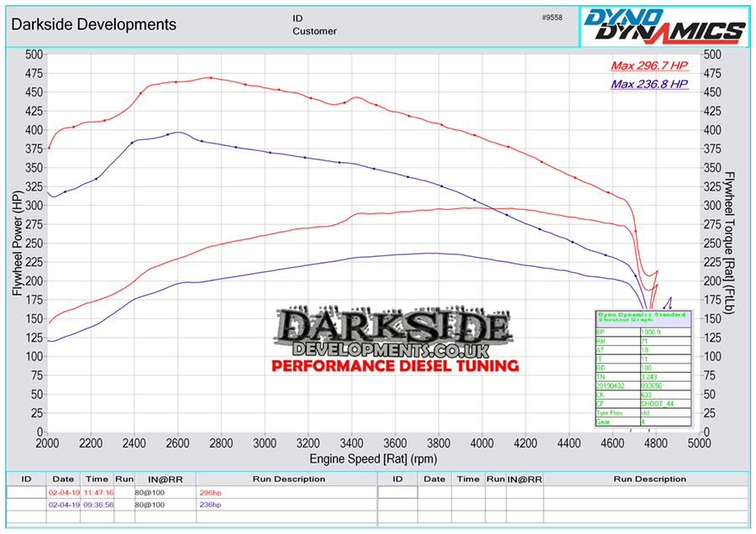Image resolution: width=756 pixels, height=534 pixels.
Task: Click the 'BP' row label in info box
Action: point(601,332)
